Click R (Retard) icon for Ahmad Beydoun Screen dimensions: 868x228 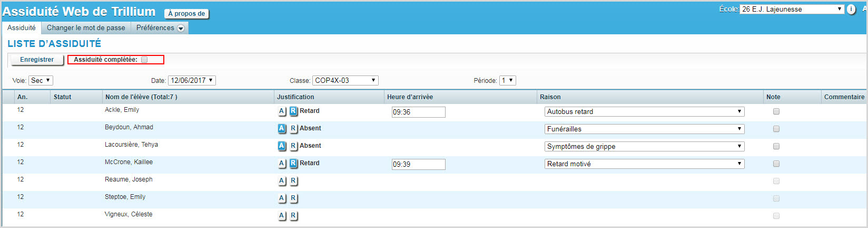(293, 129)
